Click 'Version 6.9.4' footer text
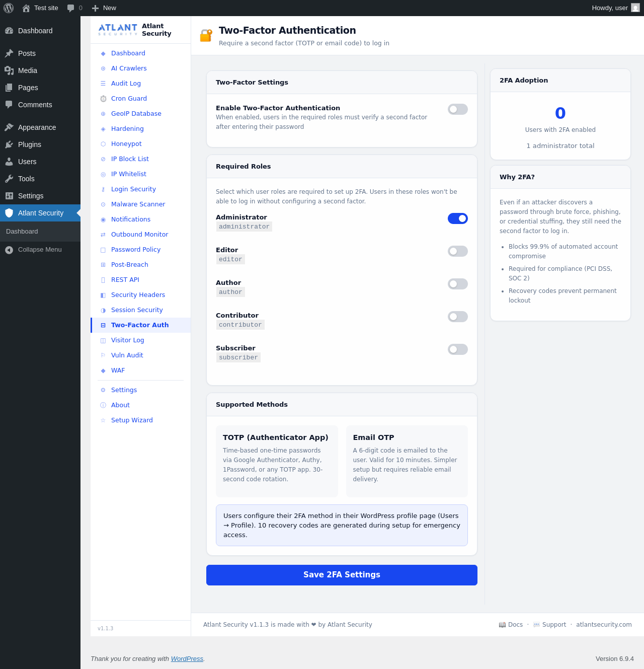Viewport: 644px width, 669px height. tap(615, 659)
